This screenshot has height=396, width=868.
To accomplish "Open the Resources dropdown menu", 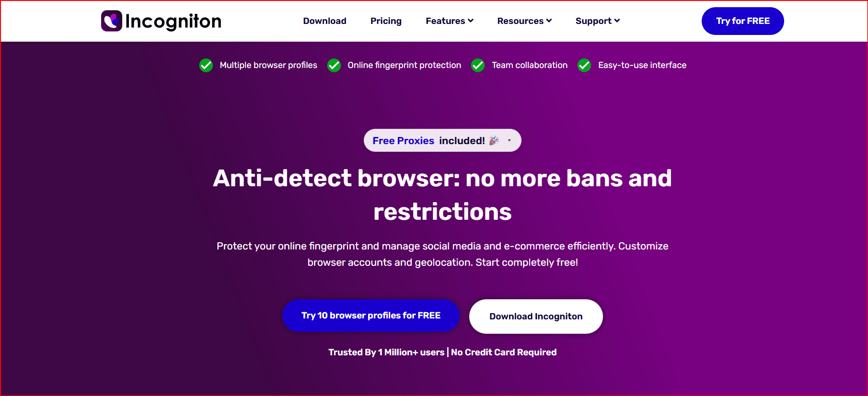I will pyautogui.click(x=549, y=21).
